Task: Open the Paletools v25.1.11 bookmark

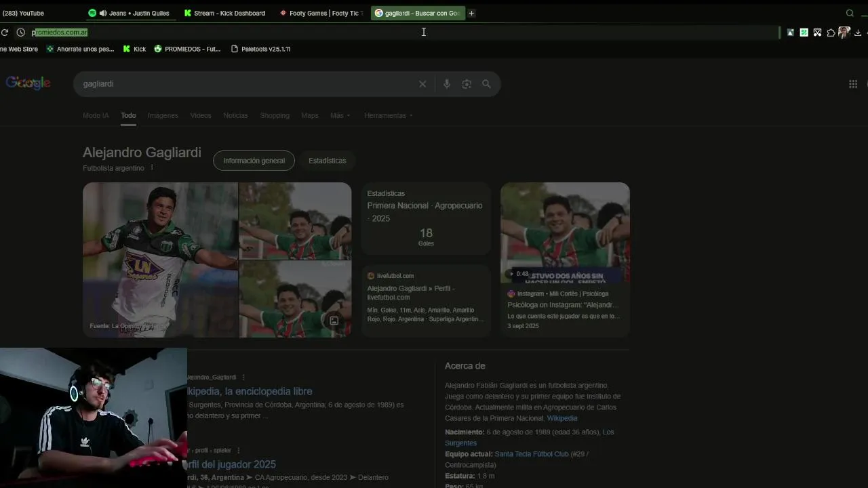Action: click(261, 49)
